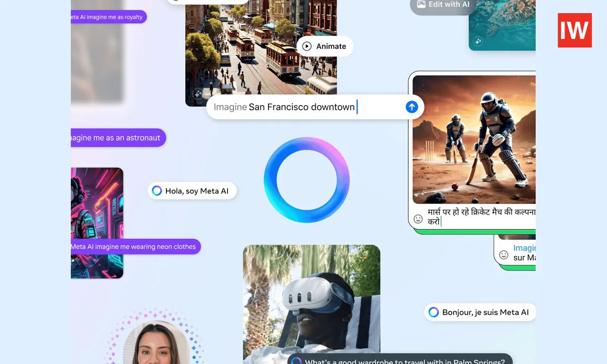This screenshot has height=364, width=607.
Task: Select the 'imagine me as an astronaut' bubble
Action: coord(117,138)
